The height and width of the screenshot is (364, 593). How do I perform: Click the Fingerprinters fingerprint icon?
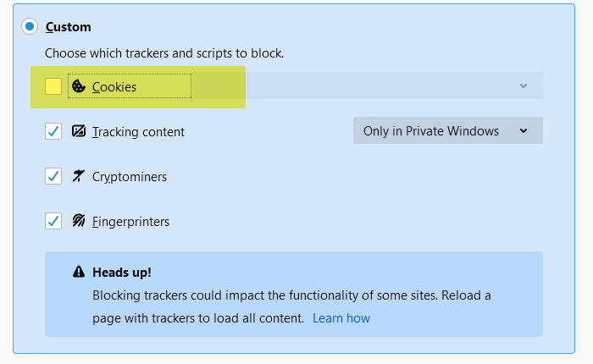(79, 220)
